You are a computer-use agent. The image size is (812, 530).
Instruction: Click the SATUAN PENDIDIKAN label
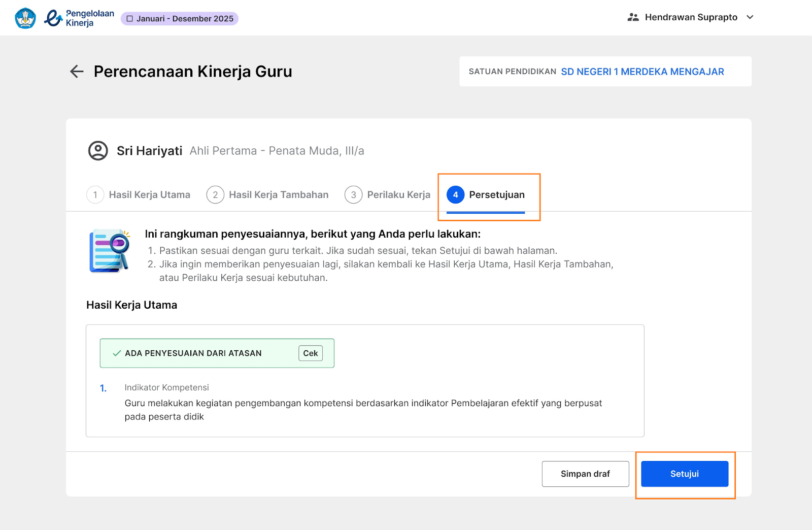513,72
